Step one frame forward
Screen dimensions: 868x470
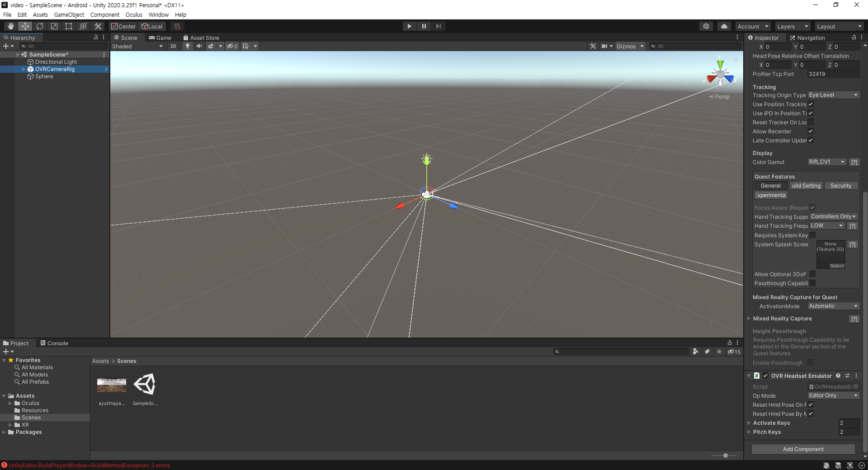pos(438,26)
